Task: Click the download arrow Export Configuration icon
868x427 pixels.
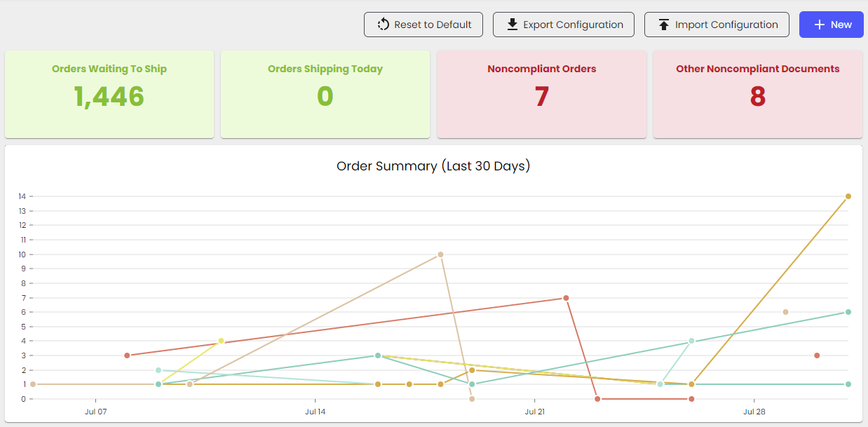Action: (x=513, y=25)
